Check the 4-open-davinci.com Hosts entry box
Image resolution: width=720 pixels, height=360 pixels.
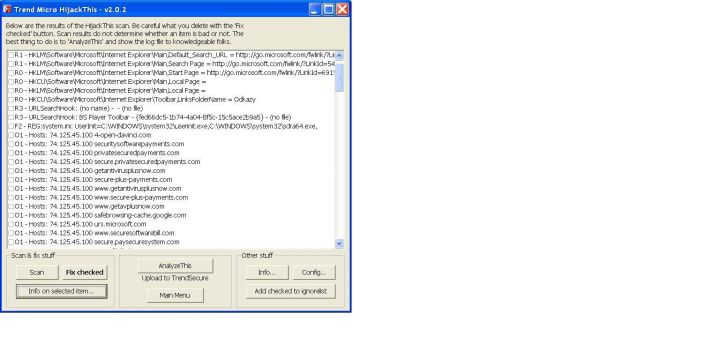pyautogui.click(x=11, y=135)
